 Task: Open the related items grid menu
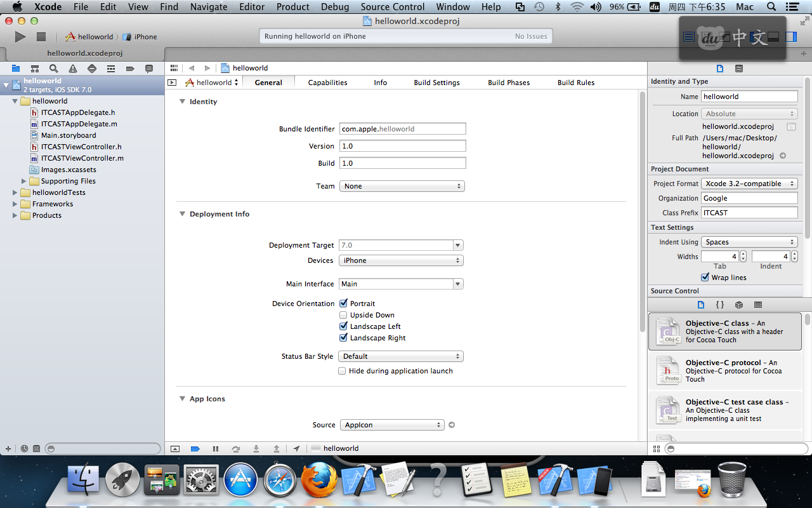click(174, 68)
